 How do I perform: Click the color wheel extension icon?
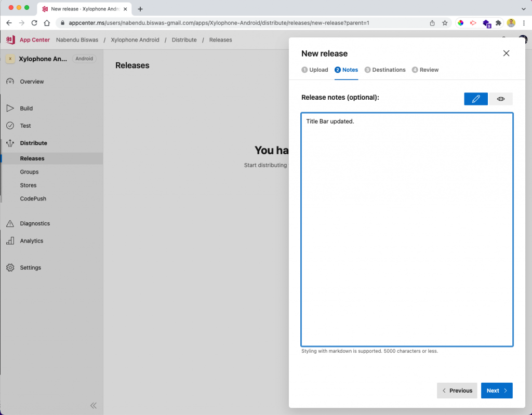coord(460,23)
